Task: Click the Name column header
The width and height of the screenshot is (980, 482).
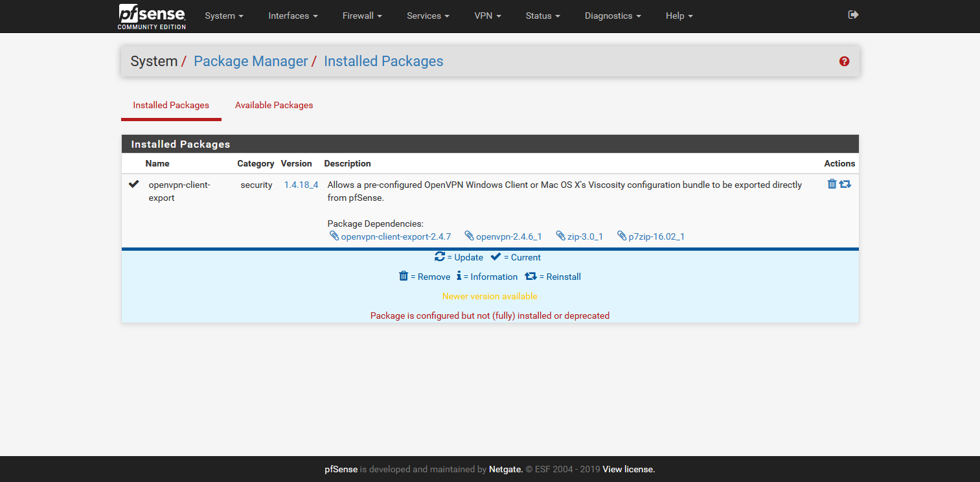Action: [157, 163]
